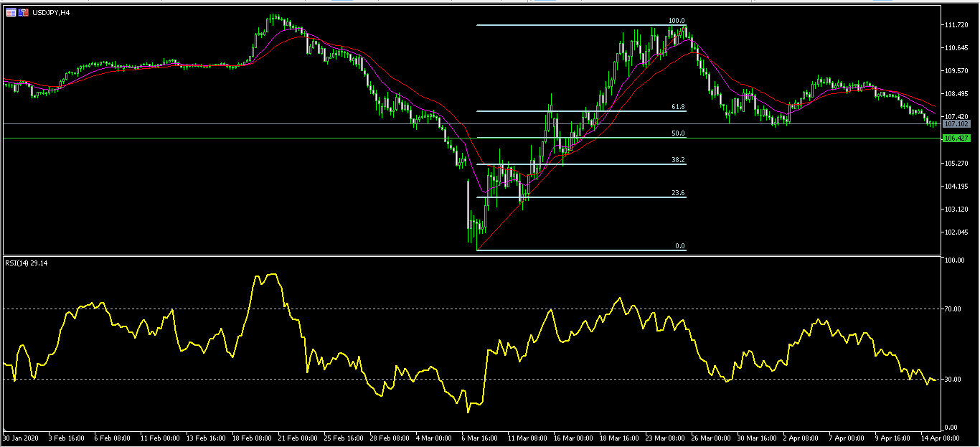Click the RSI scale 0.00 value

point(952,428)
